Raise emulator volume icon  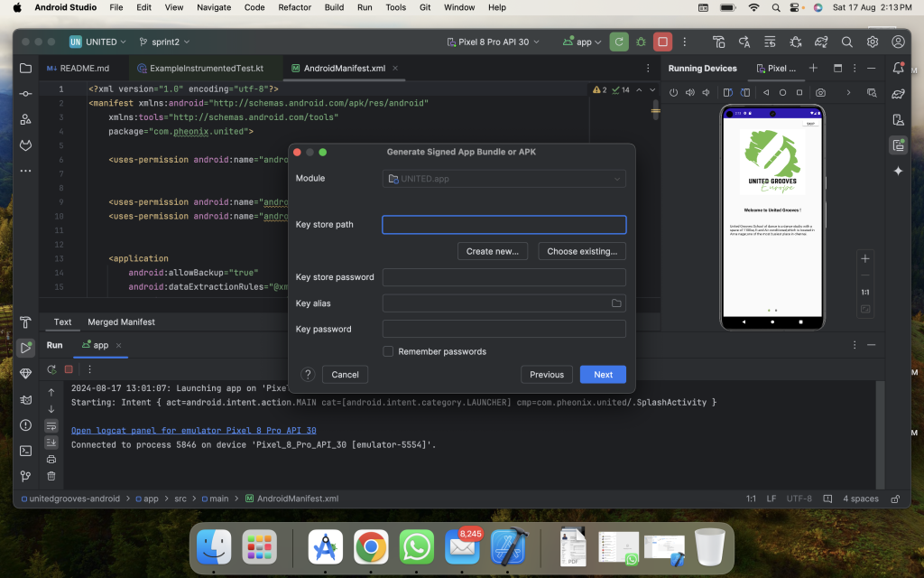point(690,93)
